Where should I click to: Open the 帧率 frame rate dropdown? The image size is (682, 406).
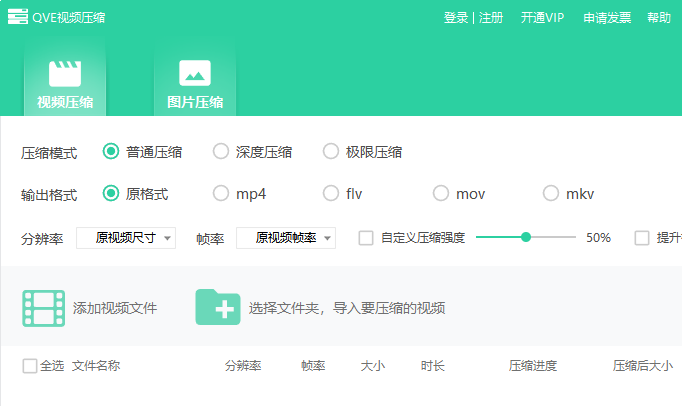[286, 238]
